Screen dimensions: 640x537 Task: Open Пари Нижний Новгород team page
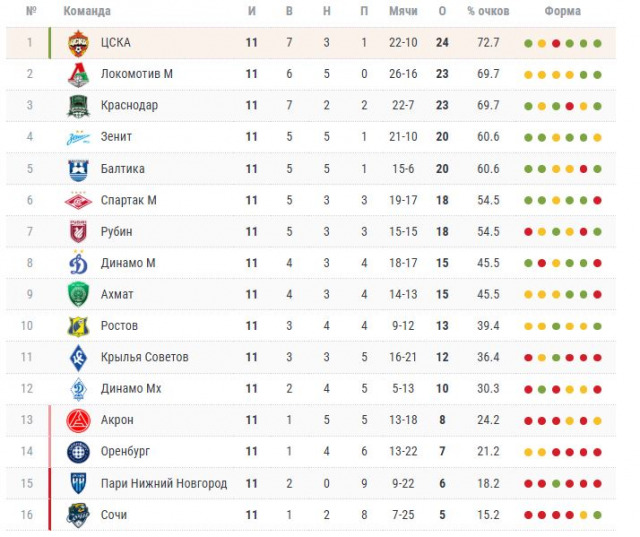pos(164,483)
